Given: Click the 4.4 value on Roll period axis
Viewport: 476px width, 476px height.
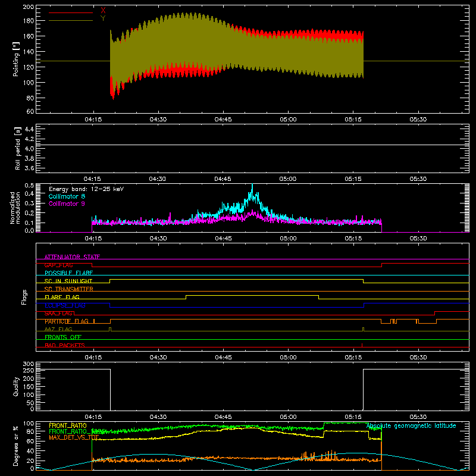Looking at the screenshot, I should (x=29, y=129).
